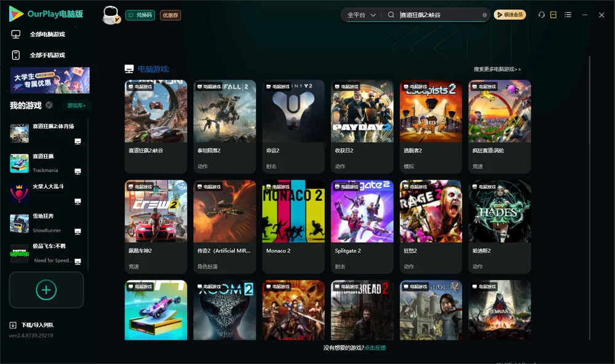This screenshot has width=615, height=364.
Task: Open the 飙酷车神2 game card
Action: [x=156, y=227]
